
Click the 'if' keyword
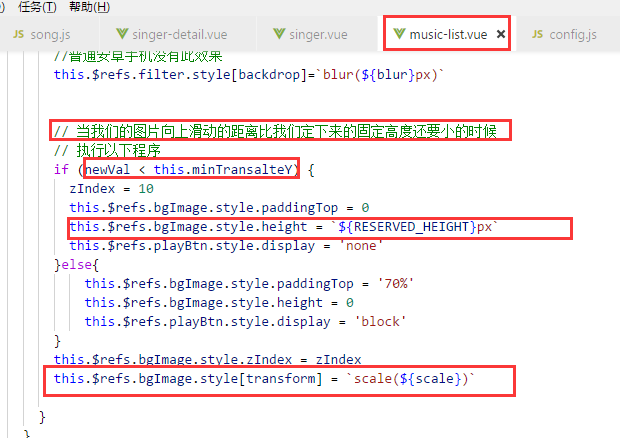pyautogui.click(x=61, y=170)
